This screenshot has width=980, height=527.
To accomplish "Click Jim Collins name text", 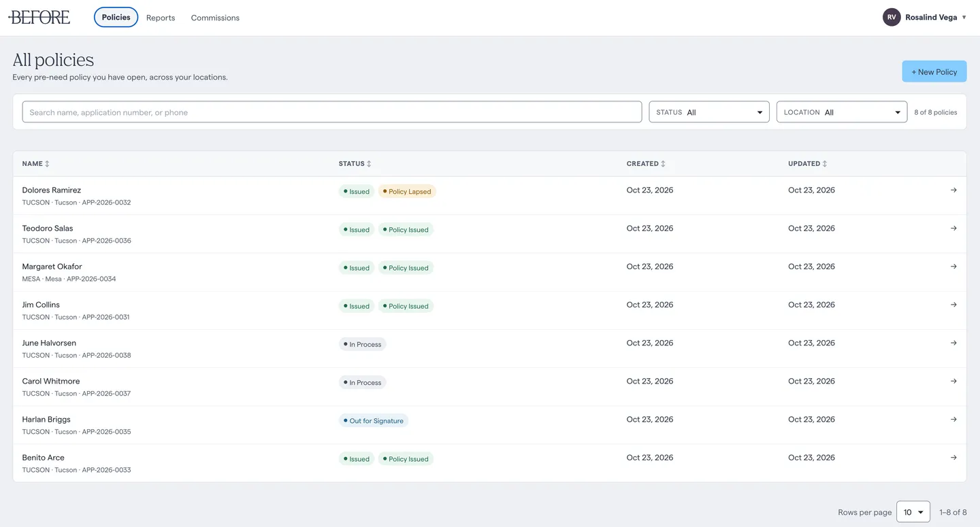I will [41, 305].
